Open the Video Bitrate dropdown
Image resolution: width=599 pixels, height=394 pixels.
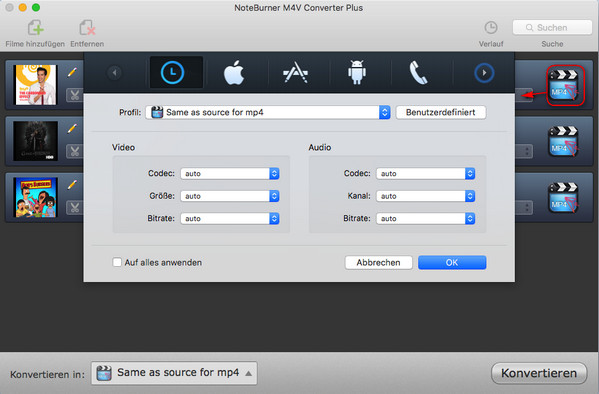coord(230,219)
